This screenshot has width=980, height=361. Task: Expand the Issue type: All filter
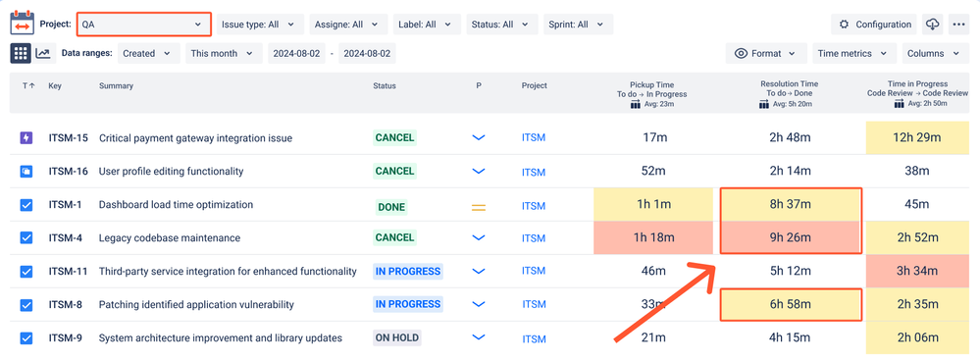[x=260, y=25]
